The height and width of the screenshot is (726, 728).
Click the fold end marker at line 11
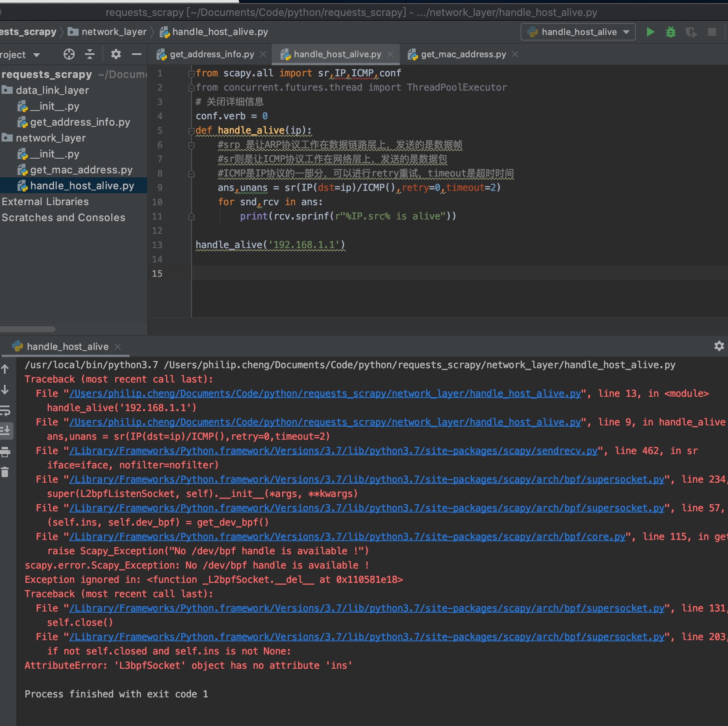point(191,216)
